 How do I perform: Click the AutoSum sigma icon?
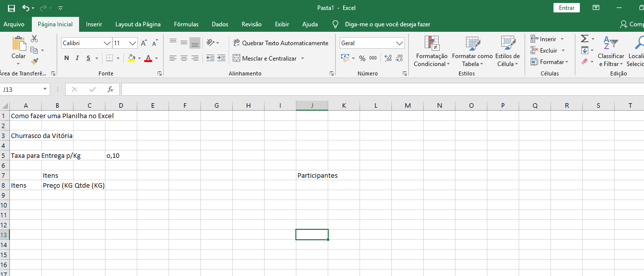point(584,39)
